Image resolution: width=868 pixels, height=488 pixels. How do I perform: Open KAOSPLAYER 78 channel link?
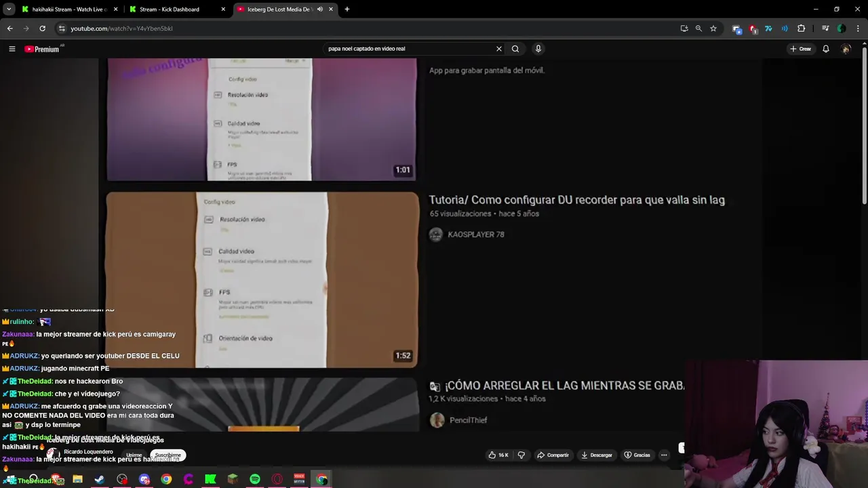click(x=476, y=235)
